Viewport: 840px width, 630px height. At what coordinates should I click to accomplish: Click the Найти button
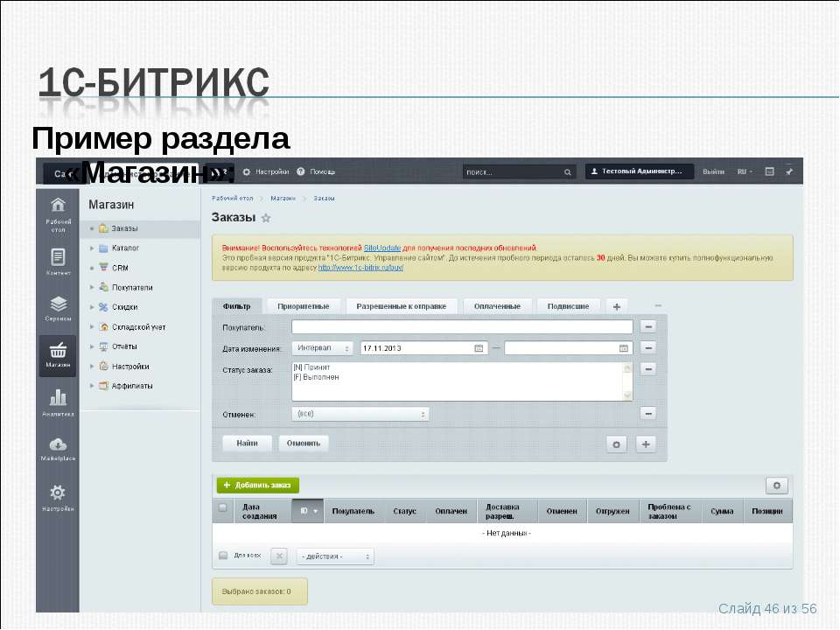247,444
